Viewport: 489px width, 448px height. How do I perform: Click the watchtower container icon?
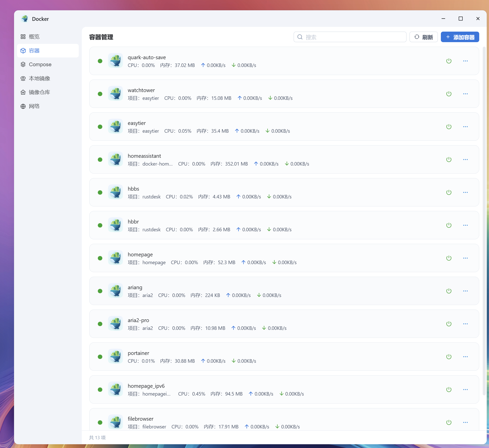pyautogui.click(x=116, y=94)
